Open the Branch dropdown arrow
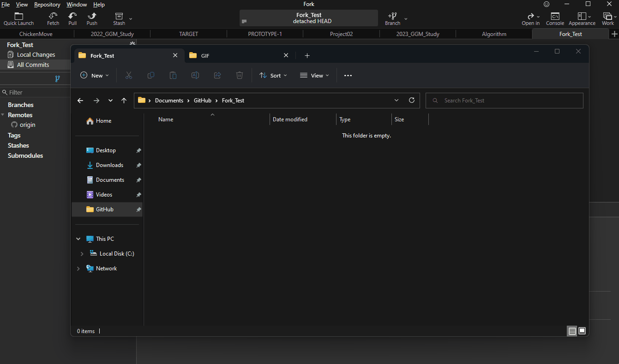The image size is (619, 364). 406,19
